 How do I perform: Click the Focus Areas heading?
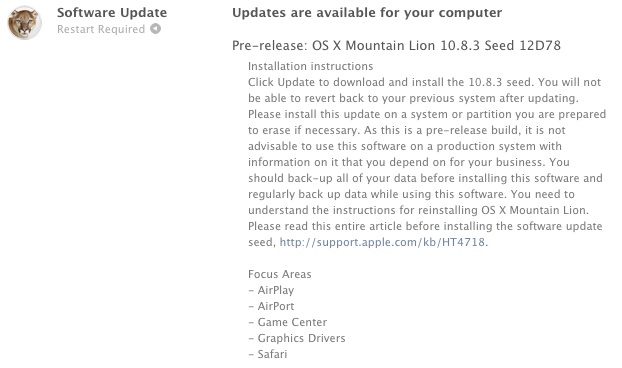(280, 274)
